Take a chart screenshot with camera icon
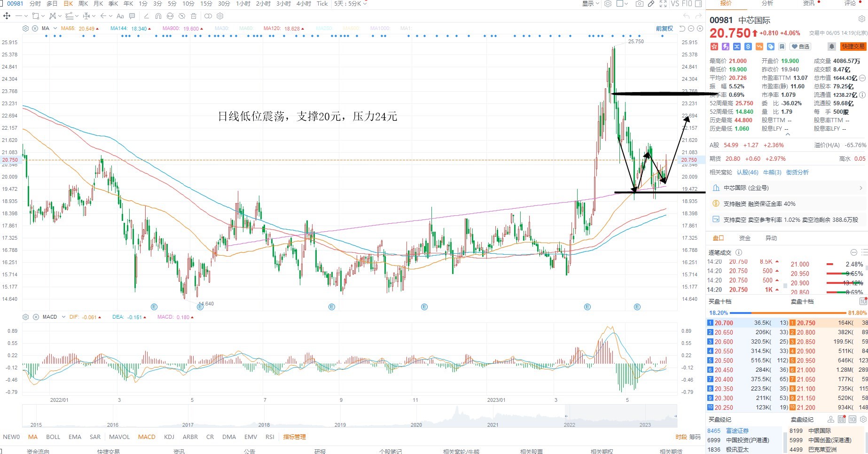This screenshot has width=868, height=454. (x=639, y=4)
